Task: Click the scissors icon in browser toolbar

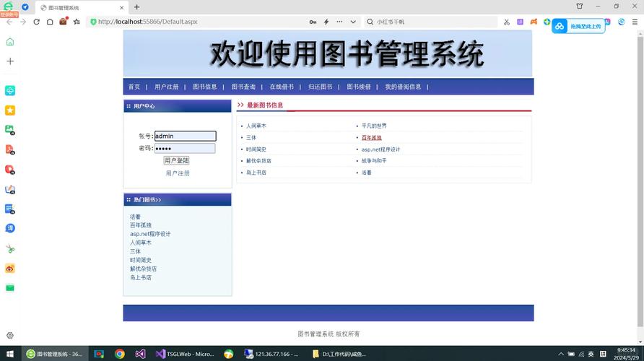Action: click(507, 22)
